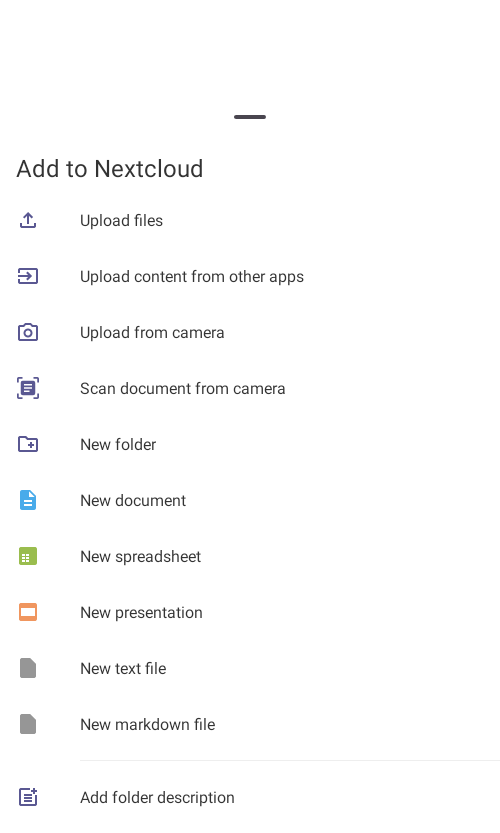The image size is (500, 833).
Task: Tap the scan document icon
Action: coord(28,388)
